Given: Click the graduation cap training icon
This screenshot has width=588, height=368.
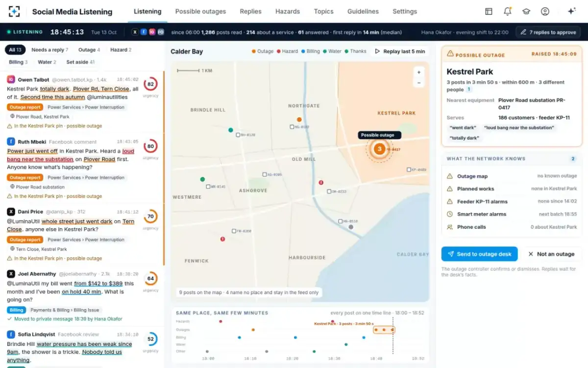Looking at the screenshot, I should coord(526,11).
